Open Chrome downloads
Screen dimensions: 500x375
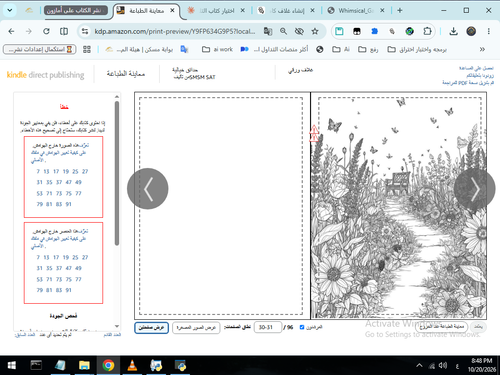click(x=453, y=31)
